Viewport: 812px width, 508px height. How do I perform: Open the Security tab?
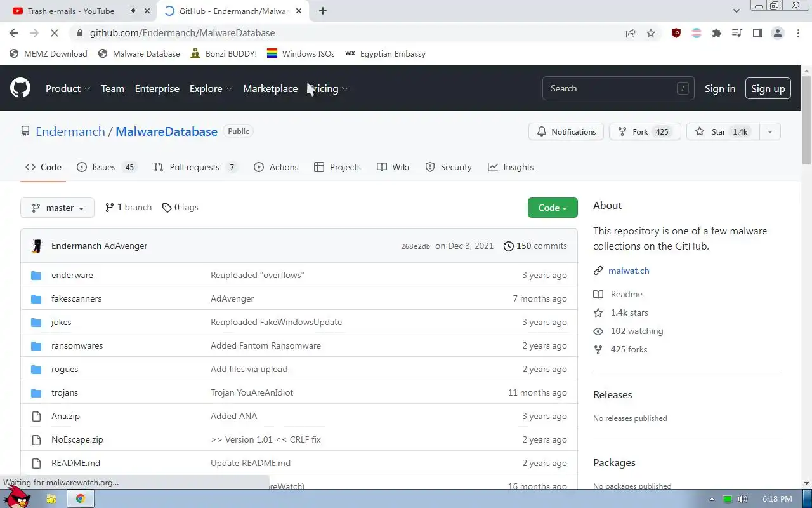pyautogui.click(x=449, y=167)
